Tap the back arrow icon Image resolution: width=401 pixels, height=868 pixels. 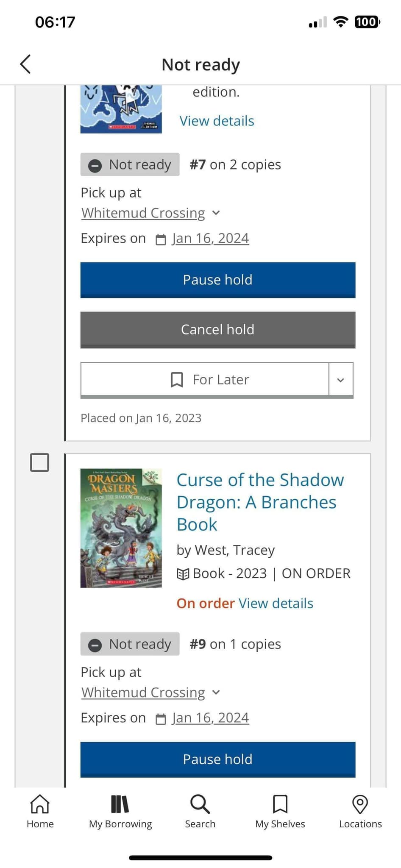[x=25, y=64]
